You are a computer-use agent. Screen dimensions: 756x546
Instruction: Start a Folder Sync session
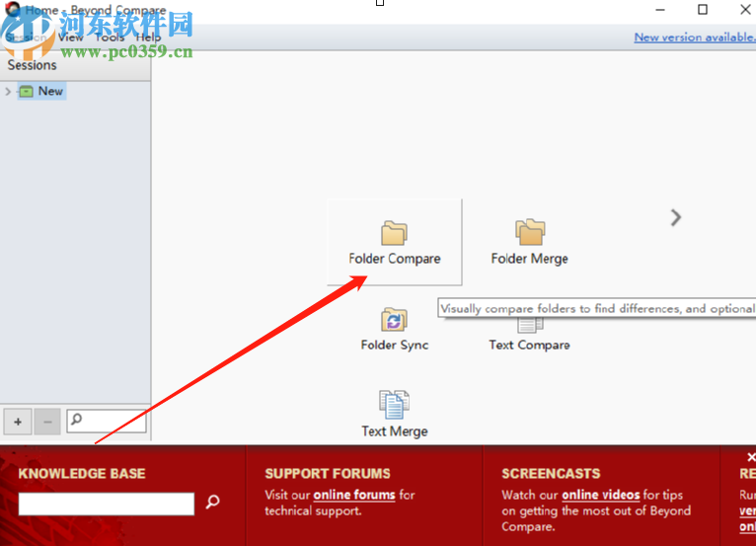pos(395,329)
